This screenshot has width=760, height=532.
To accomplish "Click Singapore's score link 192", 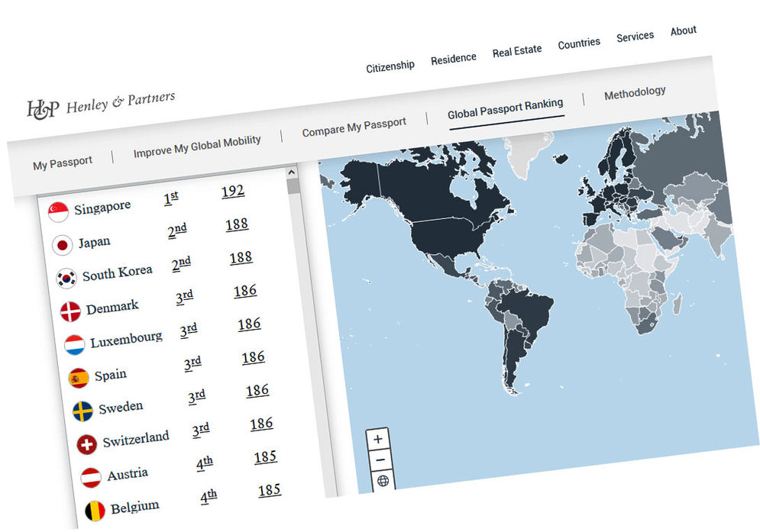I will [x=233, y=191].
